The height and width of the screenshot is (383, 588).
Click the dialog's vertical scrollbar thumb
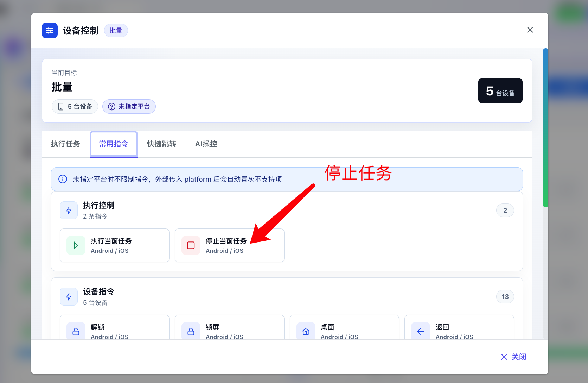click(x=545, y=128)
